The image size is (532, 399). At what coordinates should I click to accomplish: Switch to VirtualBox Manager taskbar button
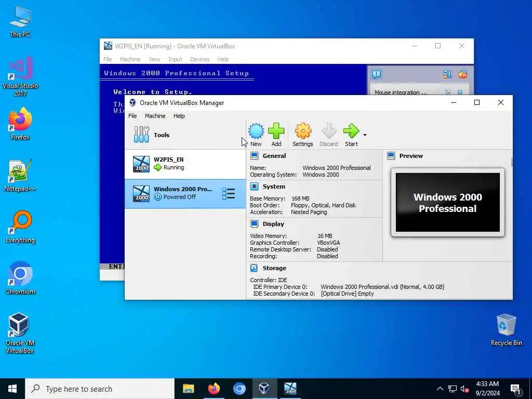pos(264,389)
